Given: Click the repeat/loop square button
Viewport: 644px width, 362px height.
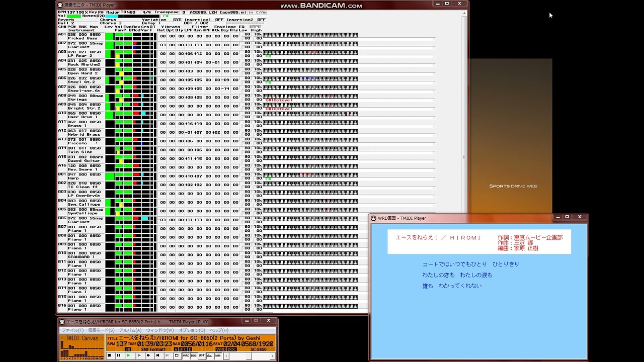Looking at the screenshot, I should 177,355.
